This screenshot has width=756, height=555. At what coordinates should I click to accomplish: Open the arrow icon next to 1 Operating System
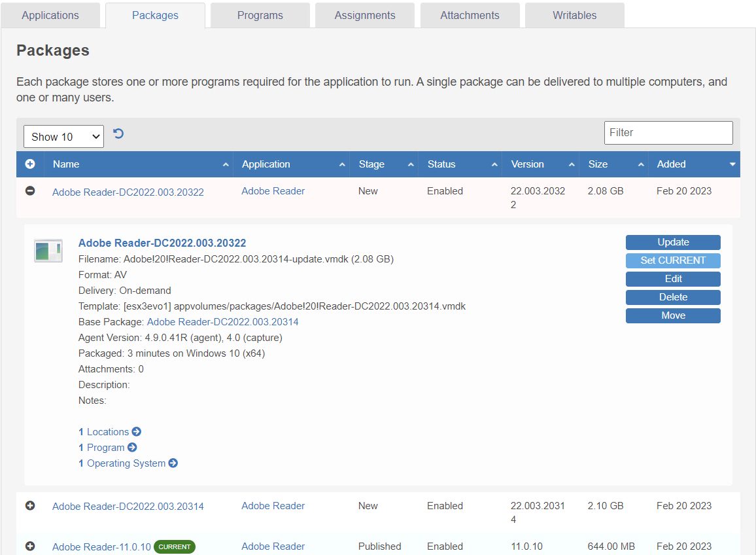[x=173, y=463]
